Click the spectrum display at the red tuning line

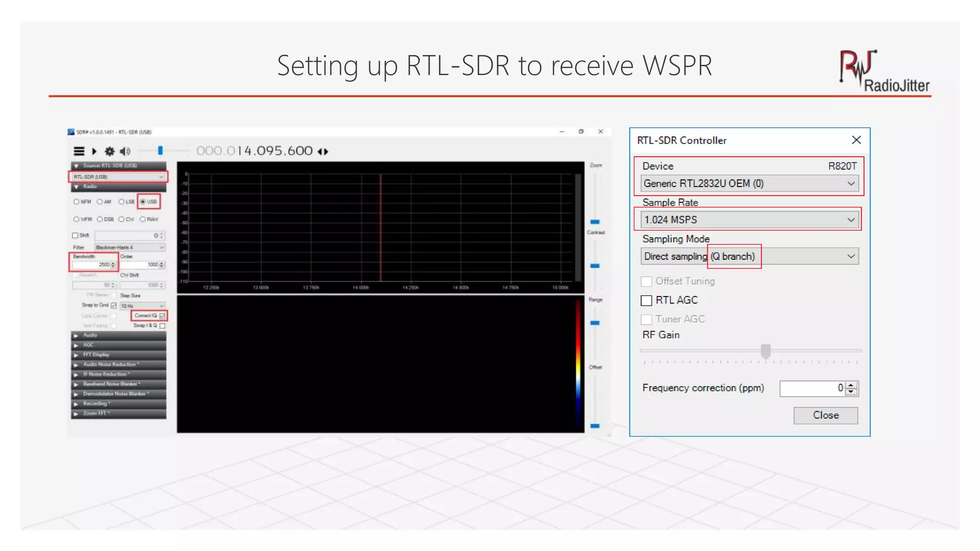(381, 227)
